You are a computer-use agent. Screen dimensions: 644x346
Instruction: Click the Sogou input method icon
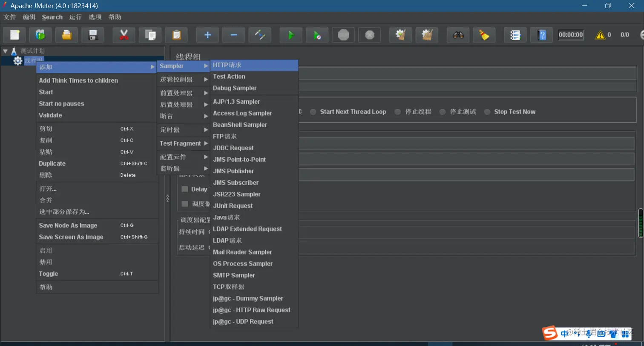[x=549, y=333]
